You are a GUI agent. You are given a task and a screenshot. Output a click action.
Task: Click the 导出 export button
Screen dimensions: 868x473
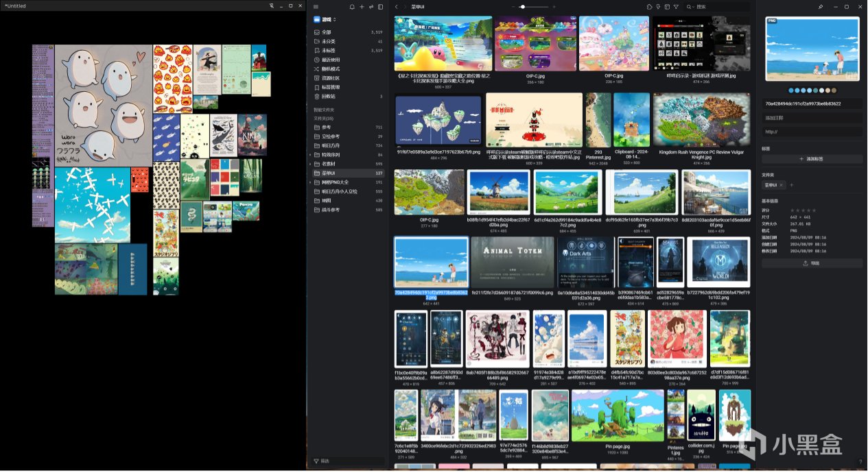(812, 263)
